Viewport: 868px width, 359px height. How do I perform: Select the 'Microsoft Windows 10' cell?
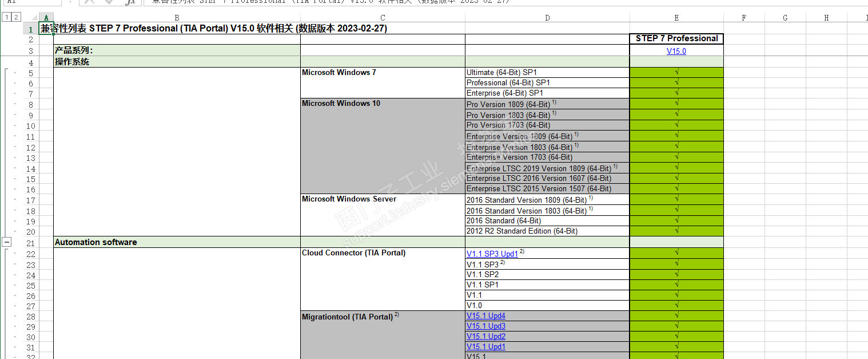383,146
